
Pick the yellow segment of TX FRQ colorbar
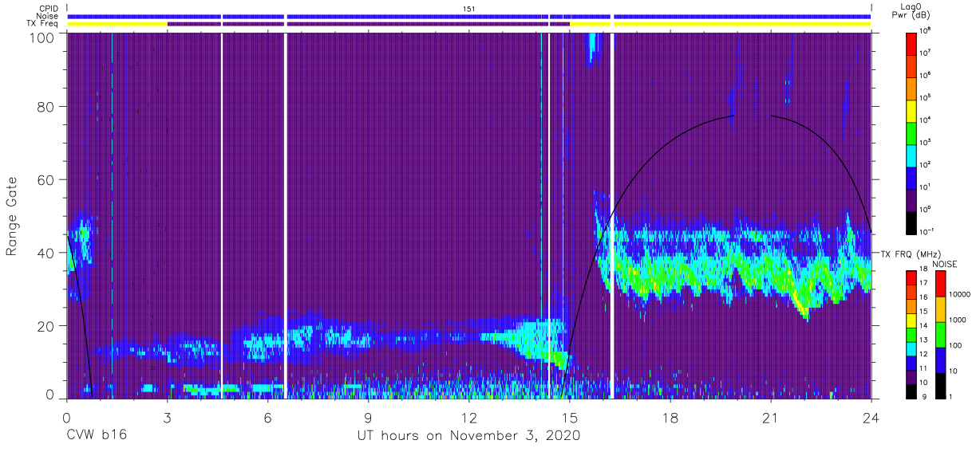912,320
